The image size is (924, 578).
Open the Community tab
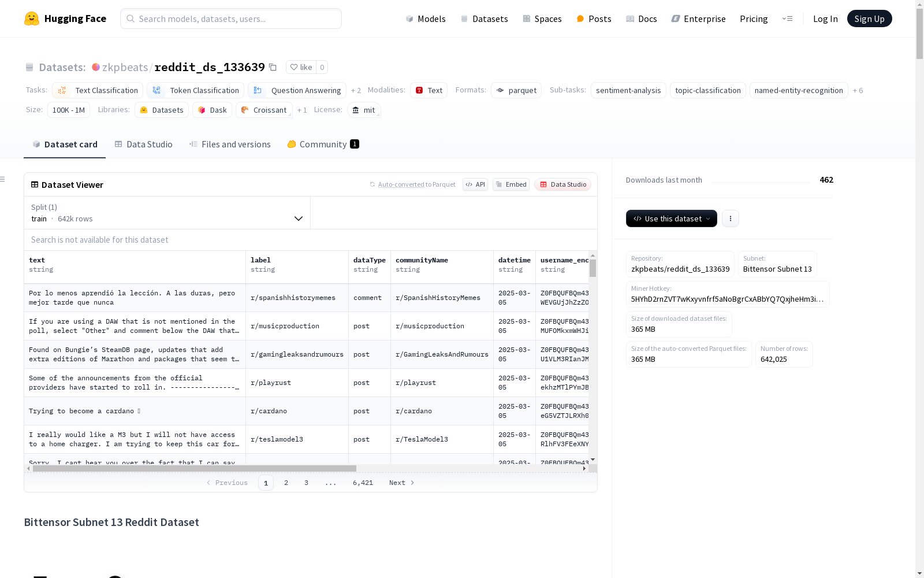[323, 144]
